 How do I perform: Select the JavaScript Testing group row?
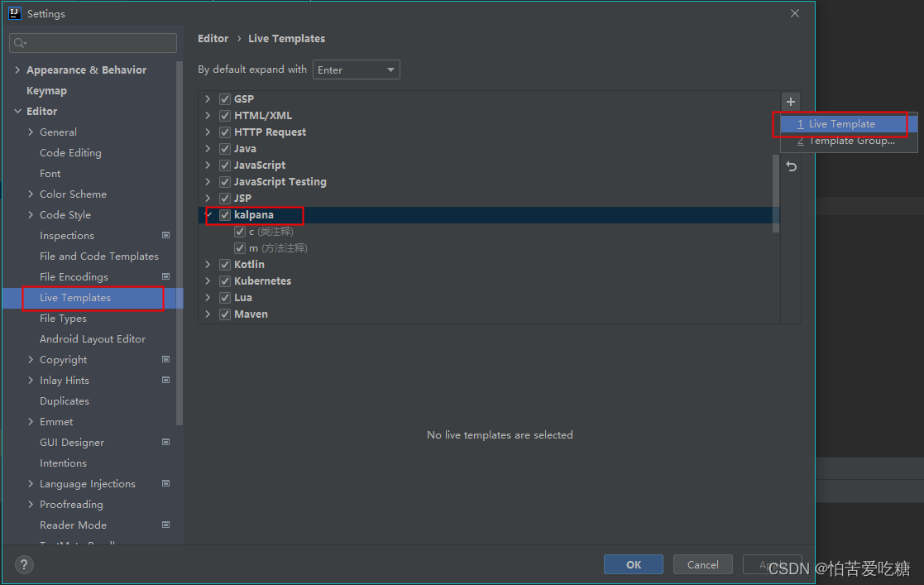point(489,182)
